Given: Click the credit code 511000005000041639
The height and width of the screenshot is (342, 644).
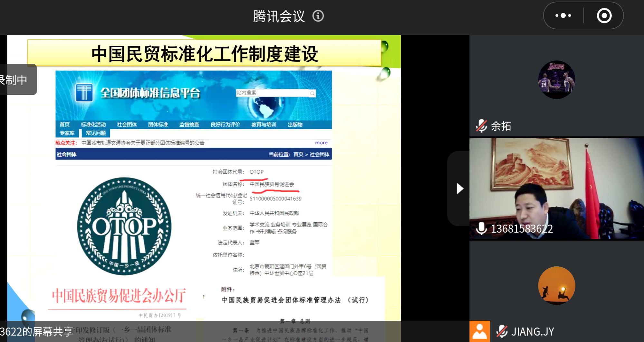Looking at the screenshot, I should (275, 199).
